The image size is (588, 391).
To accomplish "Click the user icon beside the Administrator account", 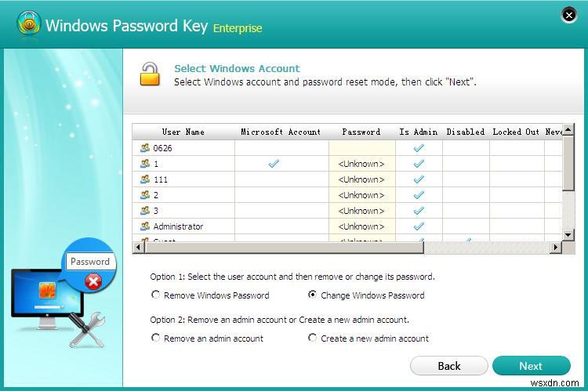I will tap(144, 226).
